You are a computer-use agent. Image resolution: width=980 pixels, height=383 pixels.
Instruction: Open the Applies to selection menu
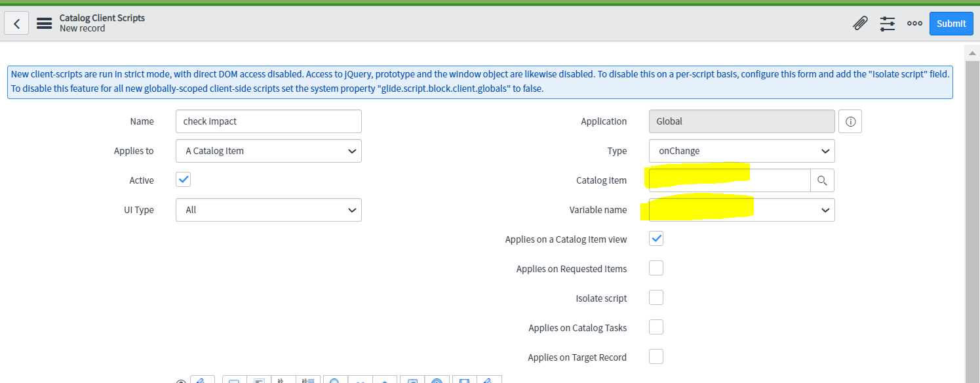268,151
